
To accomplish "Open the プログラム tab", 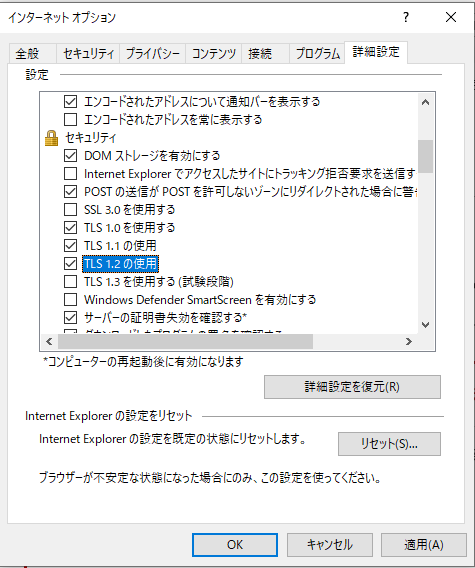I will (x=317, y=54).
